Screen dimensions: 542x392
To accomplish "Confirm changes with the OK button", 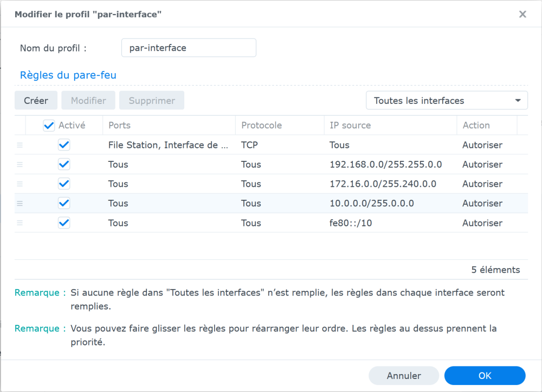I will [485, 376].
